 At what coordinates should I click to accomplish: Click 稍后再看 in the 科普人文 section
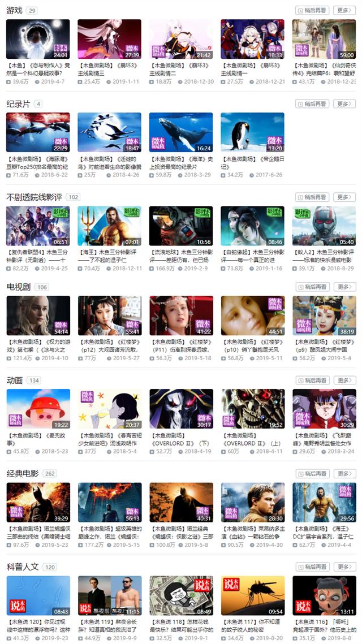click(x=312, y=567)
